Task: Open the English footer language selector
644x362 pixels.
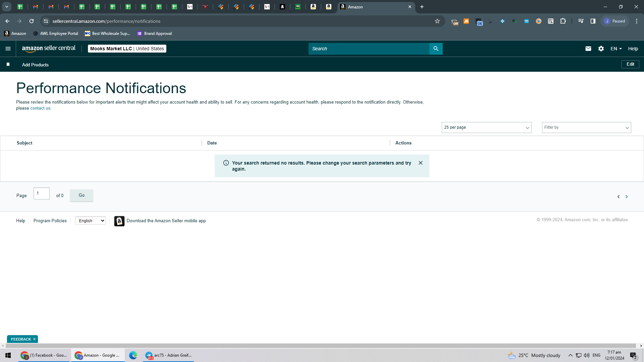Action: [x=91, y=221]
